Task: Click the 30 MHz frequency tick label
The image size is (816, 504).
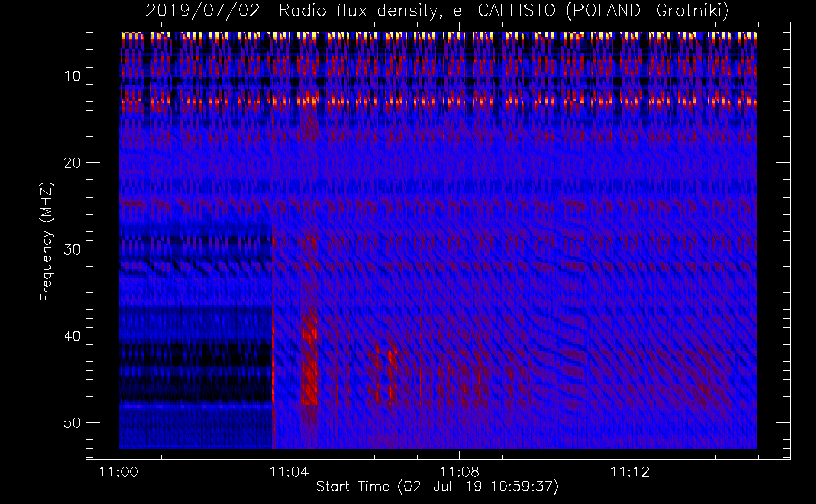Action: (x=72, y=249)
